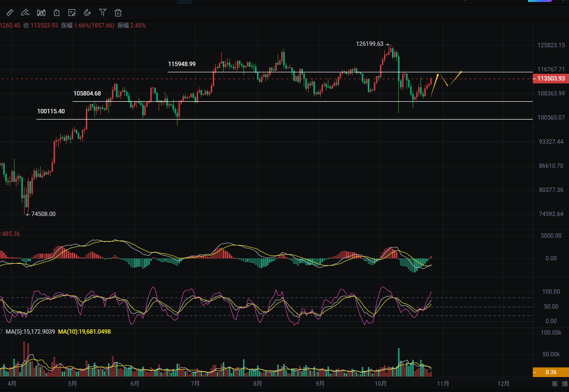The image size is (569, 392).
Task: Toggle the 筹 chip distribution button
Action: click(555, 384)
